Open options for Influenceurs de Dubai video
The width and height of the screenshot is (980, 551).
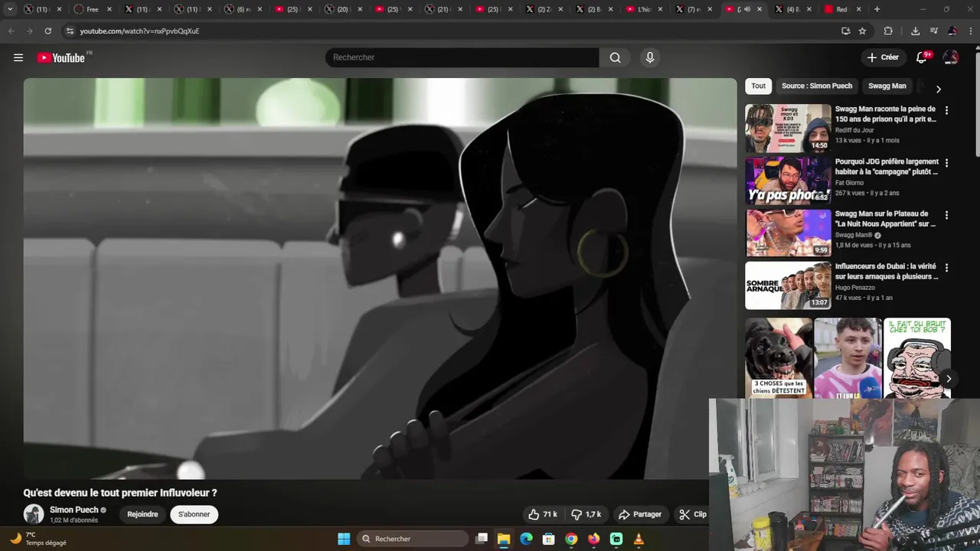946,268
